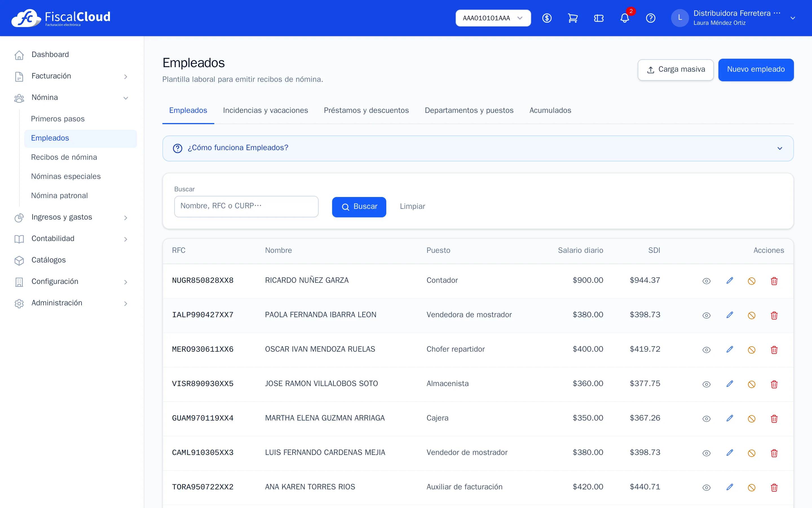
Task: Deactivate employee OSCAR IVAN MENDOZA RUELAS
Action: click(x=752, y=350)
